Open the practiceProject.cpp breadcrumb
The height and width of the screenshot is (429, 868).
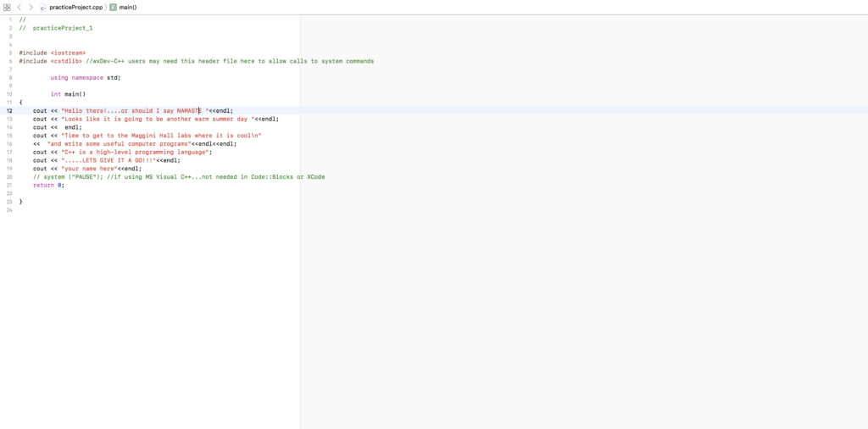(x=75, y=7)
